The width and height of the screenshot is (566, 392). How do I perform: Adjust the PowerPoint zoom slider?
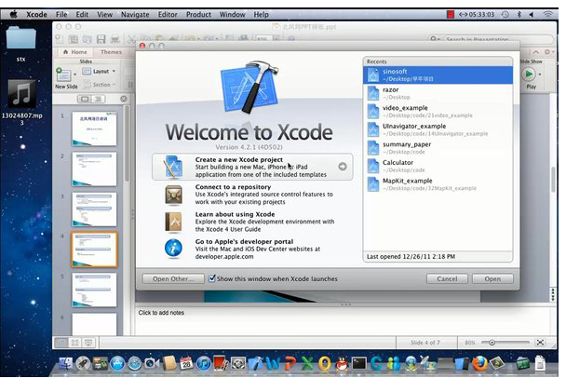492,343
